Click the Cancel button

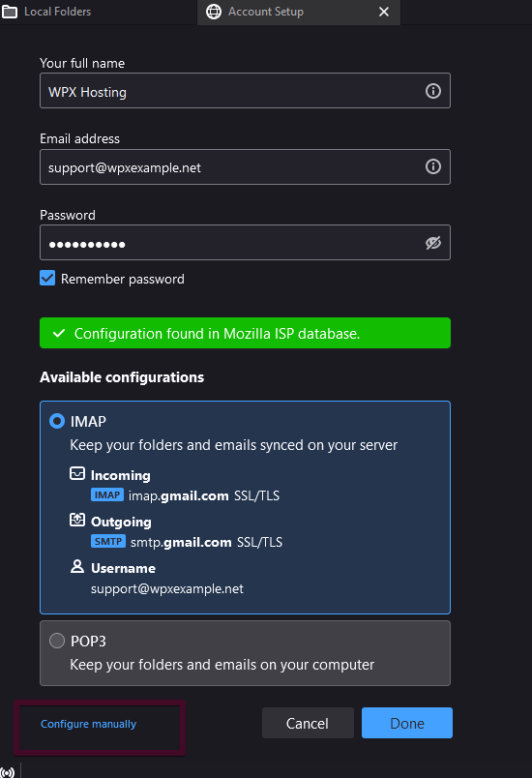click(308, 723)
